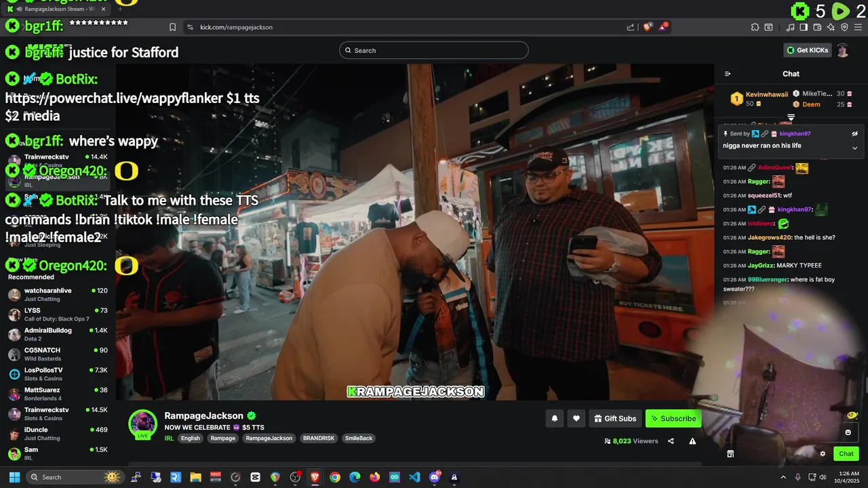
Task: Share the stream via share icon
Action: (x=671, y=441)
